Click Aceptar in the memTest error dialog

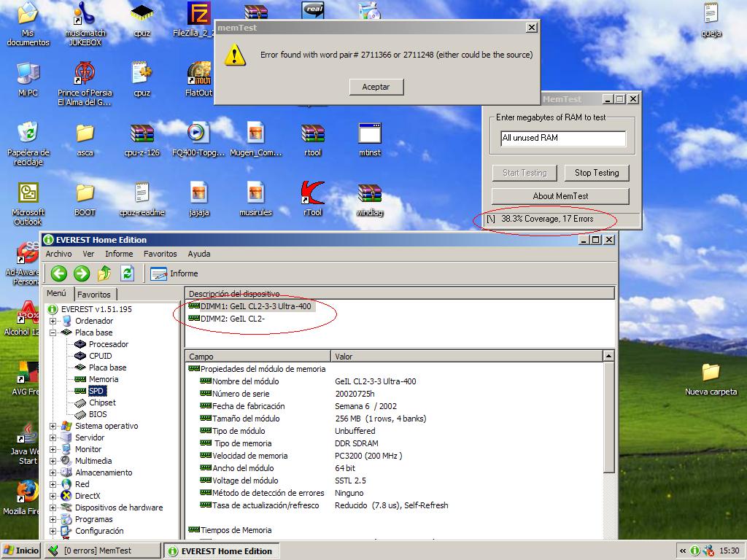click(x=376, y=87)
